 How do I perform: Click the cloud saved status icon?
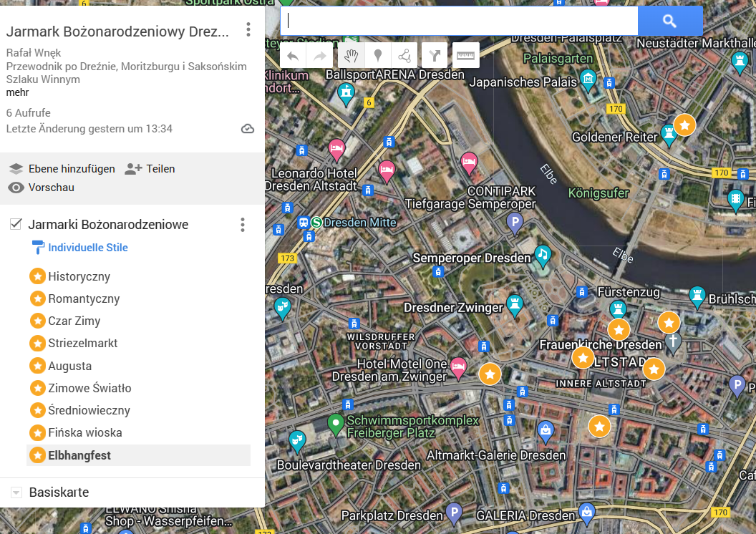tap(247, 129)
